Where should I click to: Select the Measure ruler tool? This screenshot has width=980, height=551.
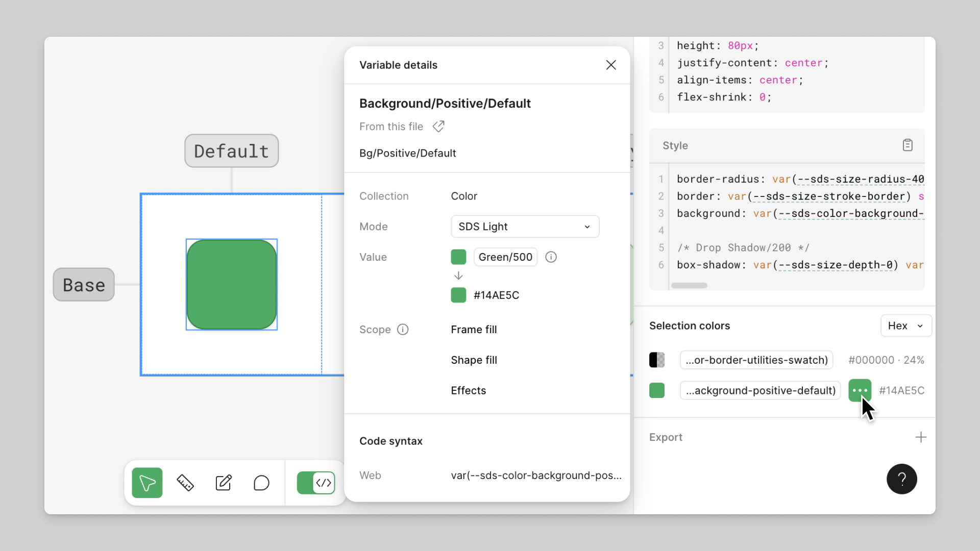pyautogui.click(x=185, y=483)
